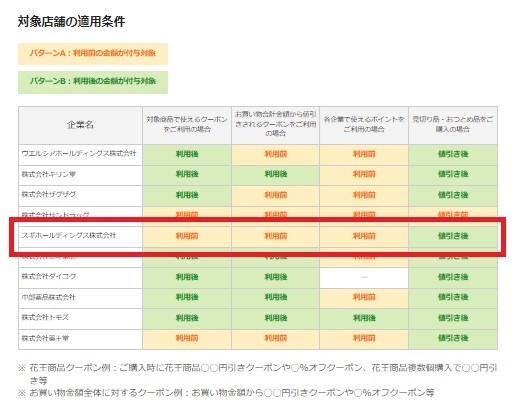Click header 対象商品で使えるクーポンをご利用の場合
This screenshot has height=410, width=516.
[187, 124]
